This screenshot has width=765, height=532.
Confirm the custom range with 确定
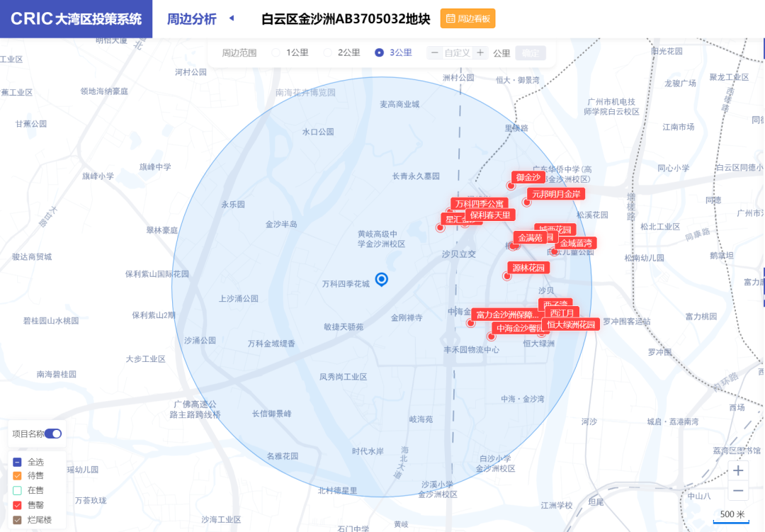point(531,52)
